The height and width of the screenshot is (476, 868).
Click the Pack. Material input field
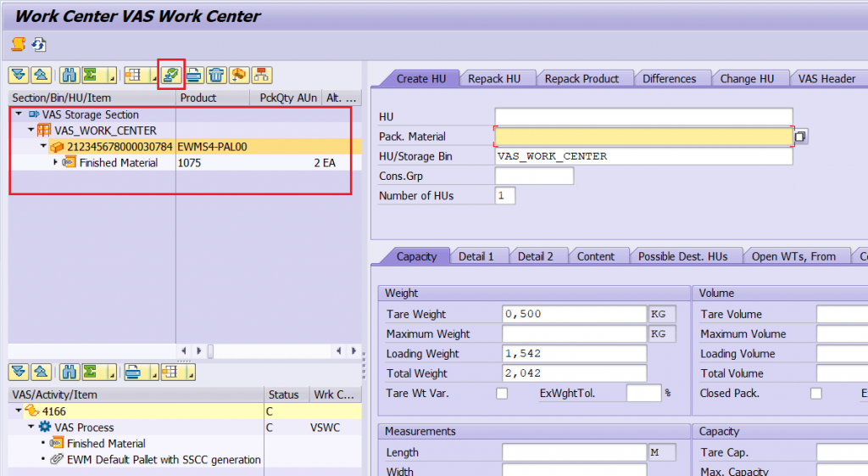644,137
